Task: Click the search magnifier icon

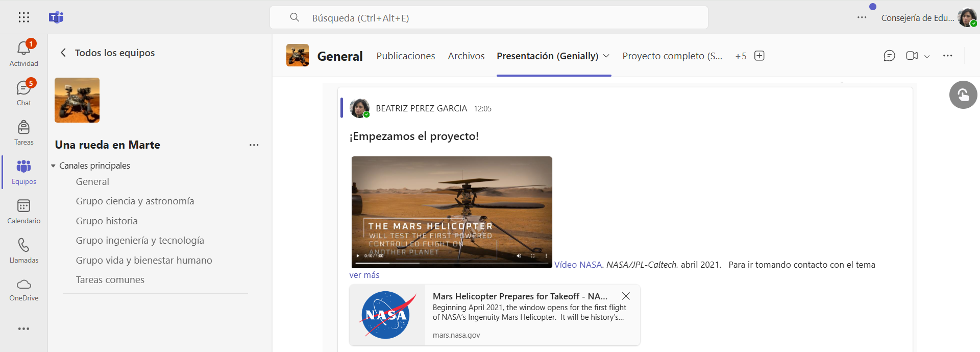Action: point(295,17)
